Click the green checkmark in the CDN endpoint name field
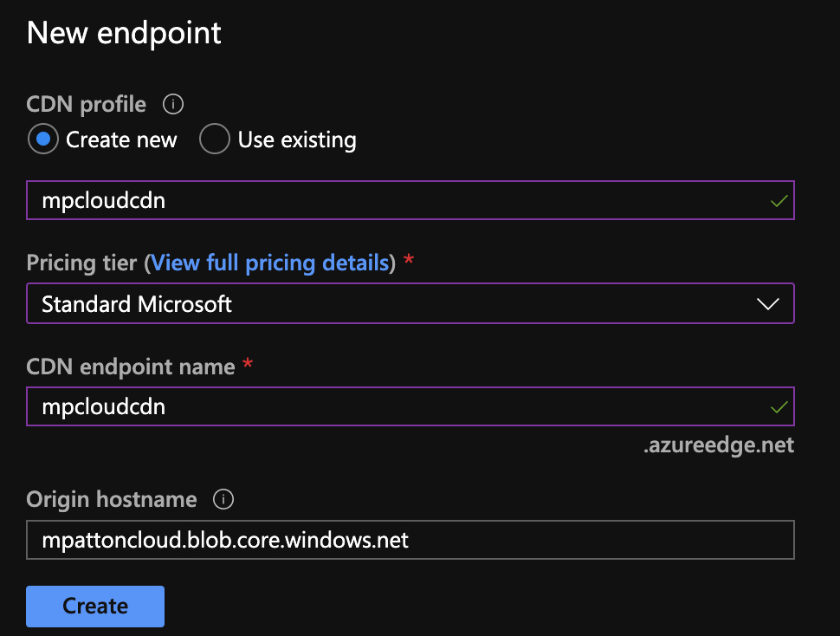Screen dimensions: 840x636 coord(779,406)
